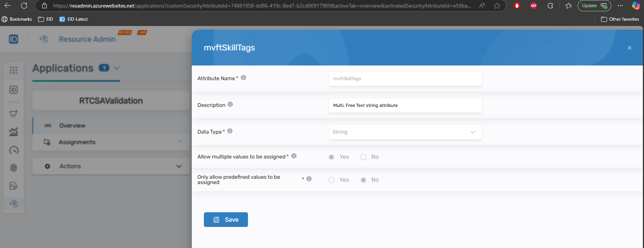This screenshot has width=644, height=248.
Task: Expand the Assignments menu chevron
Action: point(181,141)
